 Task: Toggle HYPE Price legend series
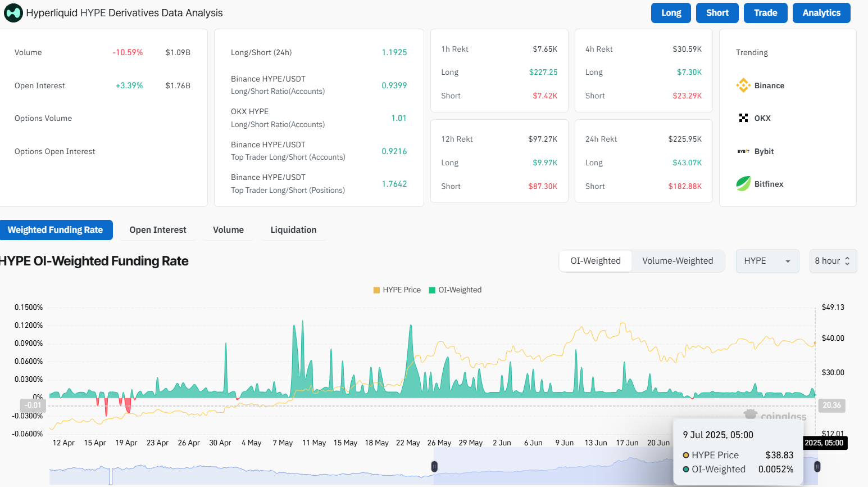coord(397,290)
